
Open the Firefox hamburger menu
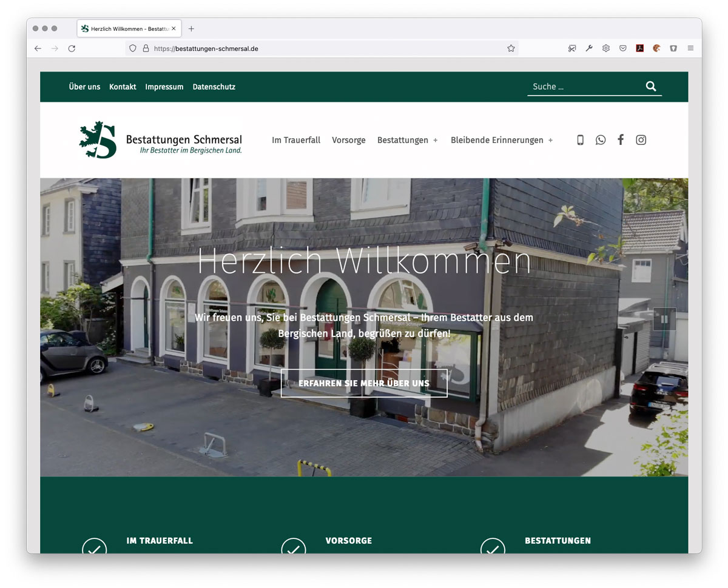click(690, 48)
